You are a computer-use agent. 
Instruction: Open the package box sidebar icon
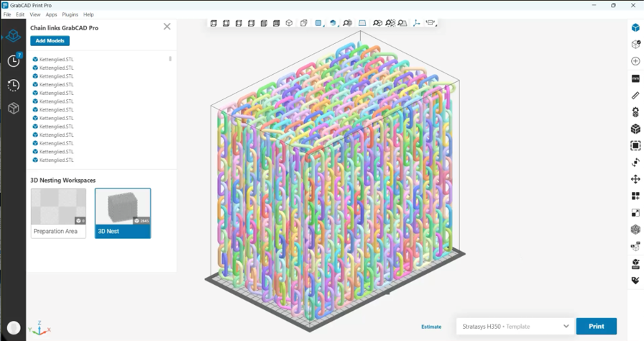click(13, 108)
